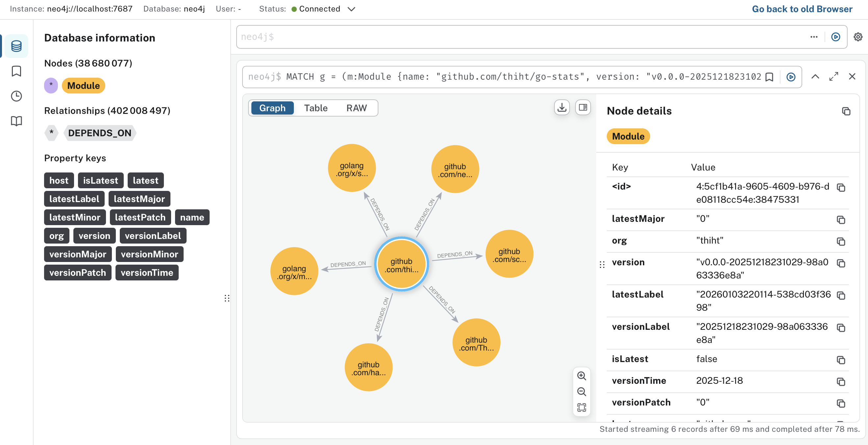Run the query with the play button

pyautogui.click(x=836, y=37)
